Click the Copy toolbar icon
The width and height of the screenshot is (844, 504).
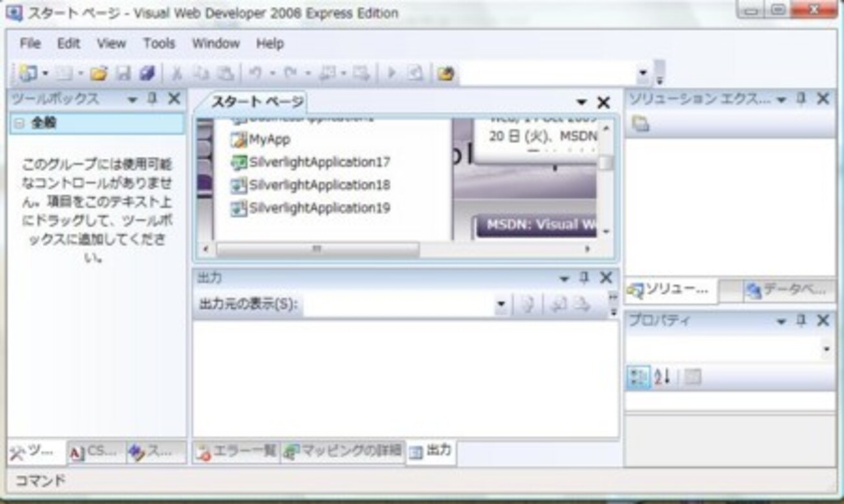[201, 74]
